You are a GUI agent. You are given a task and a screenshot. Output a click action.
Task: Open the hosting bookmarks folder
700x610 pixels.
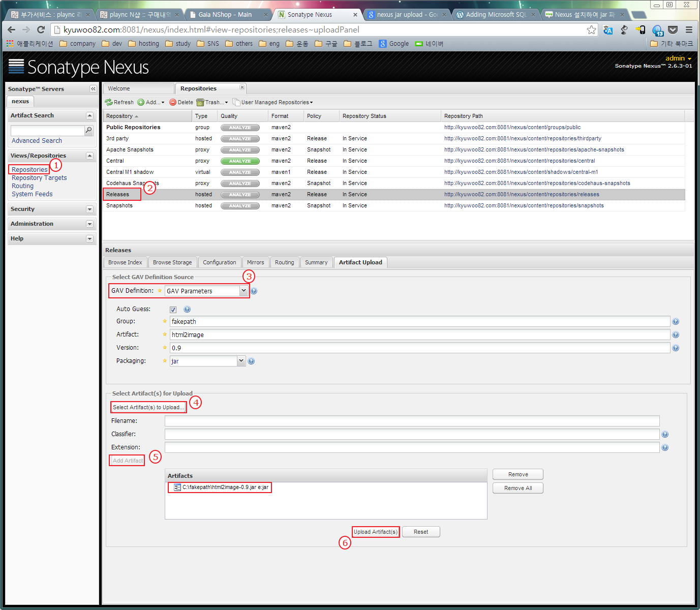(144, 44)
